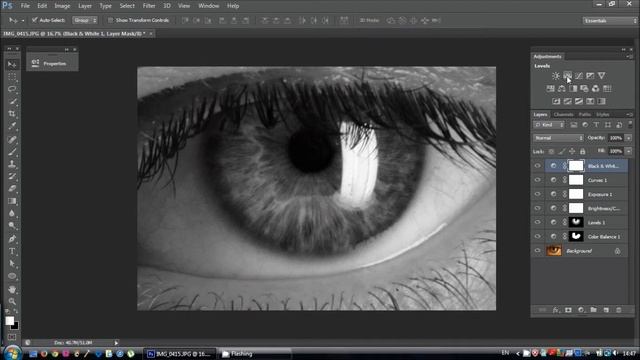Image resolution: width=640 pixels, height=360 pixels.
Task: Select the Move tool in the toolbox
Action: (x=12, y=64)
